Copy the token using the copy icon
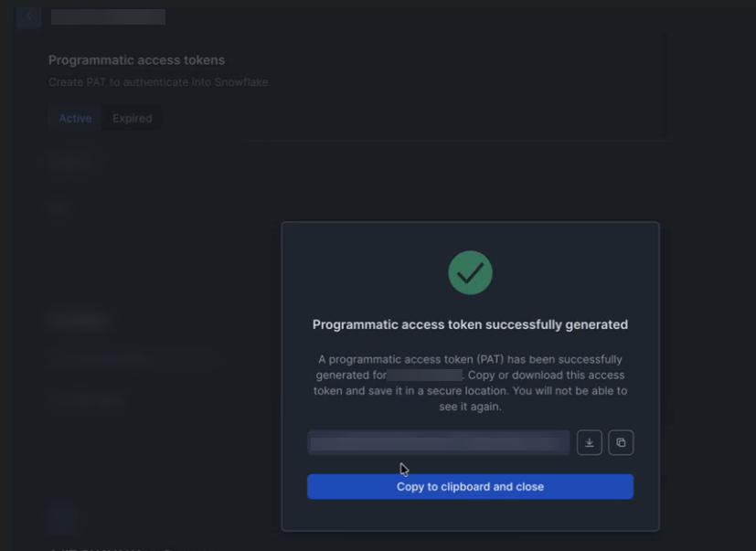756x551 pixels. (x=621, y=443)
